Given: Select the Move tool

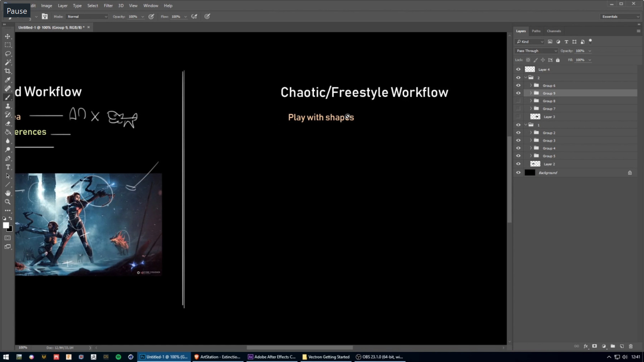Looking at the screenshot, I should tap(8, 36).
